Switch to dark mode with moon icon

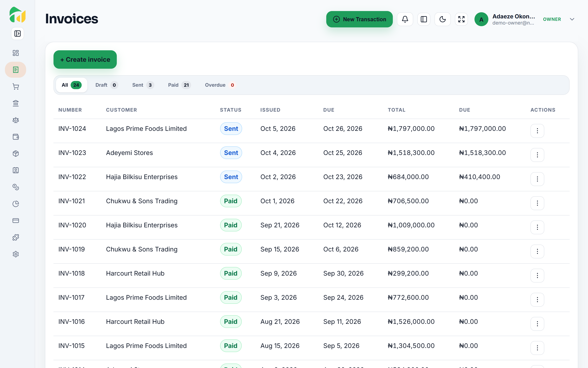442,19
